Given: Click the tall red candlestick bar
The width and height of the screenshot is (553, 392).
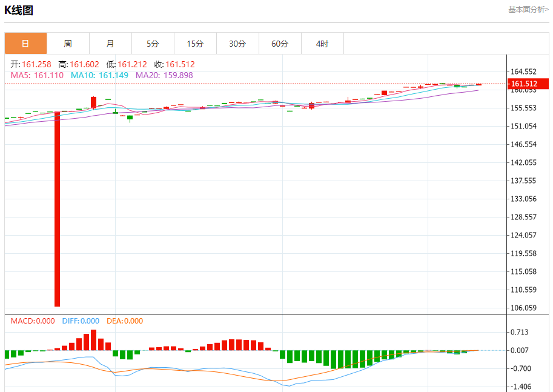Looking at the screenshot, I should point(58,209).
